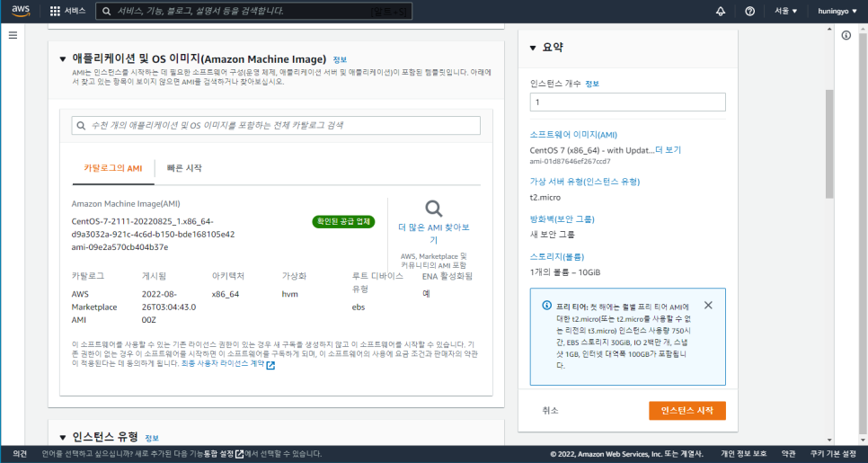This screenshot has height=463, width=868.
Task: Collapse the 인스턴스 유형 section
Action: click(x=63, y=438)
